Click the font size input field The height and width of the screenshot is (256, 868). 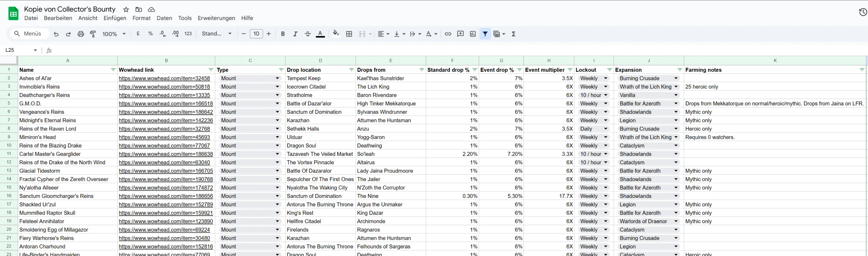coord(256,34)
